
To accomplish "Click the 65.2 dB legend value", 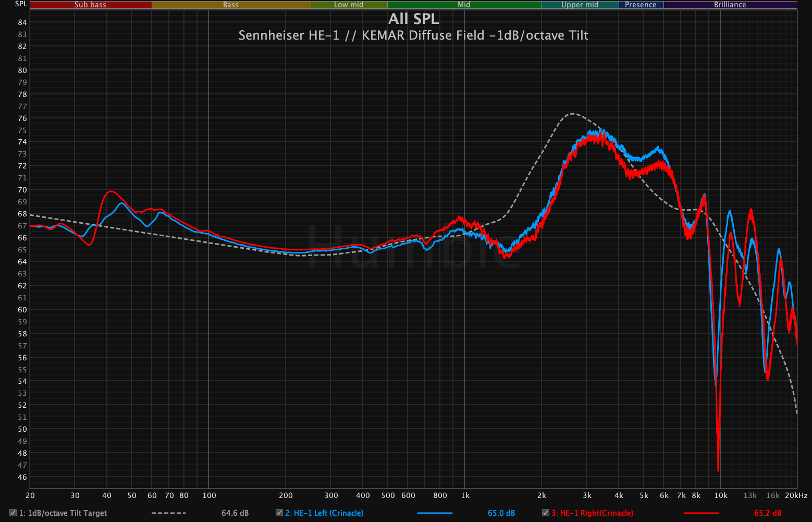I will pos(768,513).
